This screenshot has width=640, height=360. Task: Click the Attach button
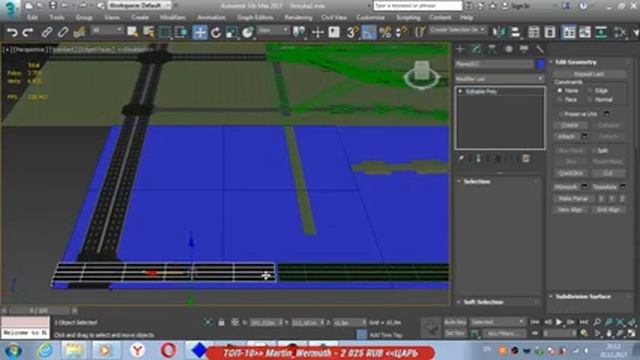click(x=567, y=136)
